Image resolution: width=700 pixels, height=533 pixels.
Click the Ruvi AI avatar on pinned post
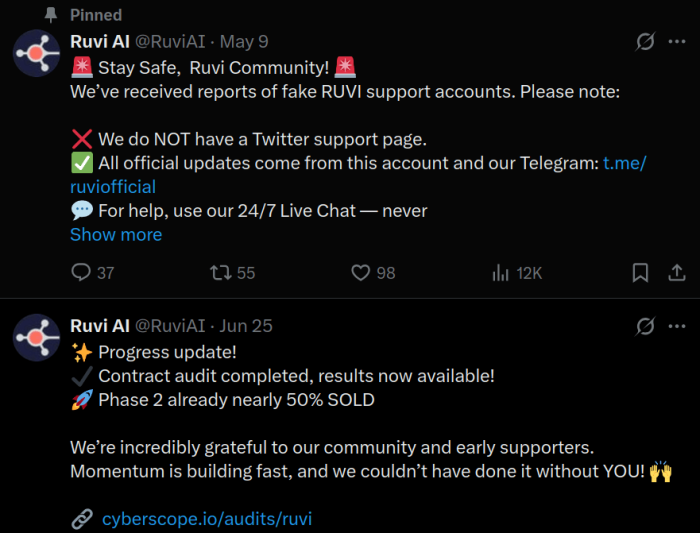37,54
